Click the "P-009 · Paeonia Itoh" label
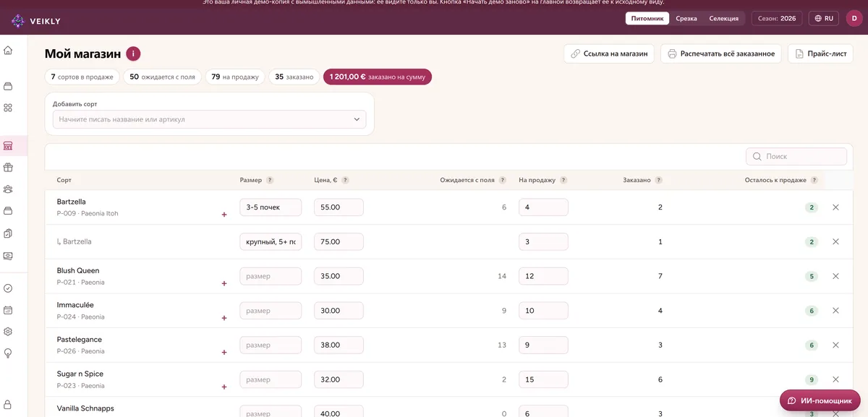 point(88,214)
